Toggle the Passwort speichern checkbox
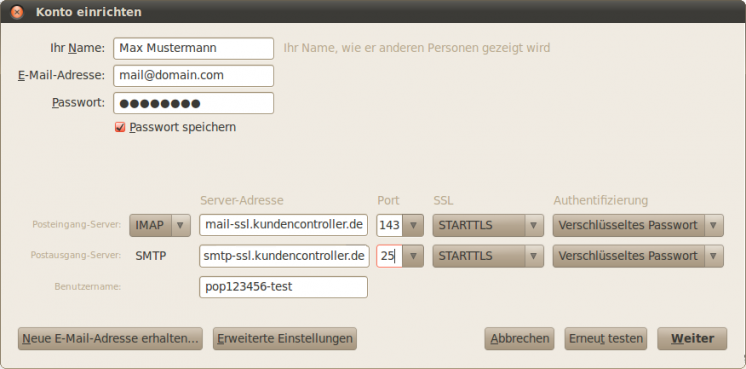The width and height of the screenshot is (746, 369). point(120,127)
